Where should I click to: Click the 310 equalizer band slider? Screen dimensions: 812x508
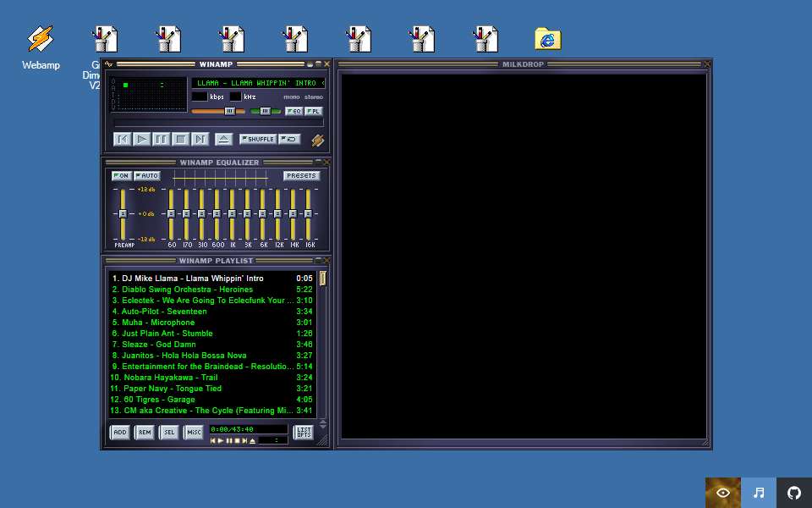[201, 213]
